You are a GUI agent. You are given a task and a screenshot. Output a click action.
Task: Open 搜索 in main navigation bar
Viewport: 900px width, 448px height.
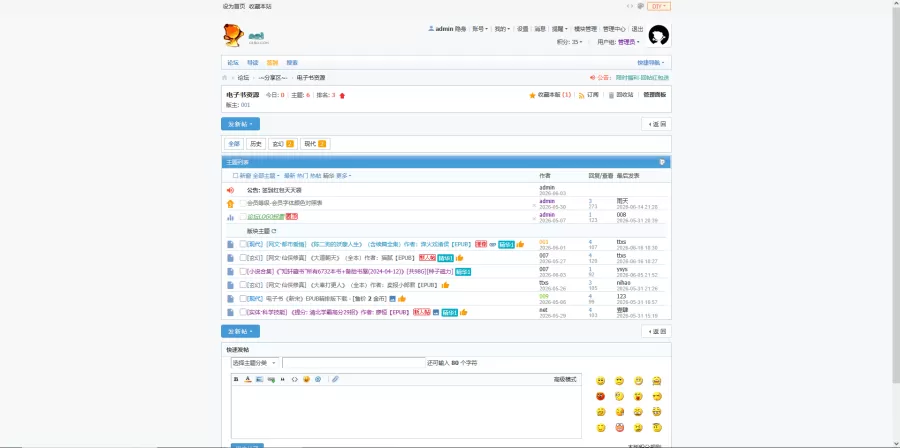pyautogui.click(x=292, y=63)
